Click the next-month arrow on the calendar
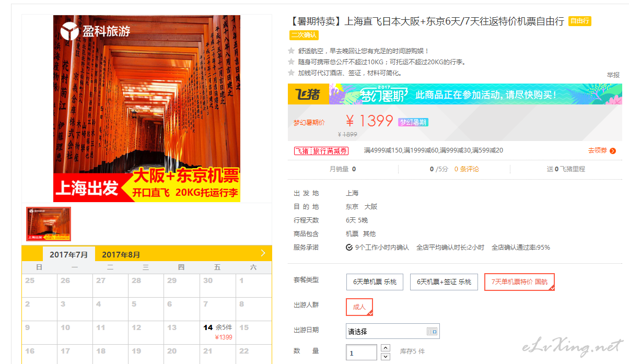The width and height of the screenshot is (629, 364). pyautogui.click(x=263, y=253)
